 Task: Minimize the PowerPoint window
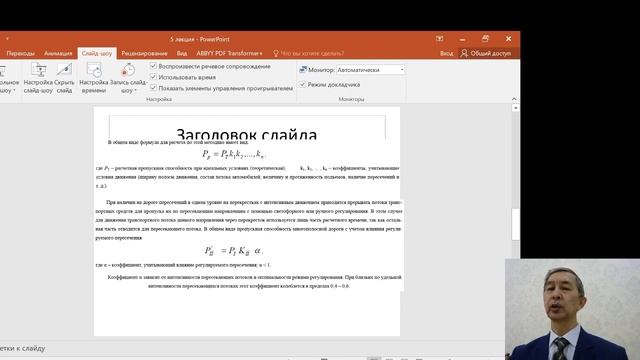click(462, 39)
